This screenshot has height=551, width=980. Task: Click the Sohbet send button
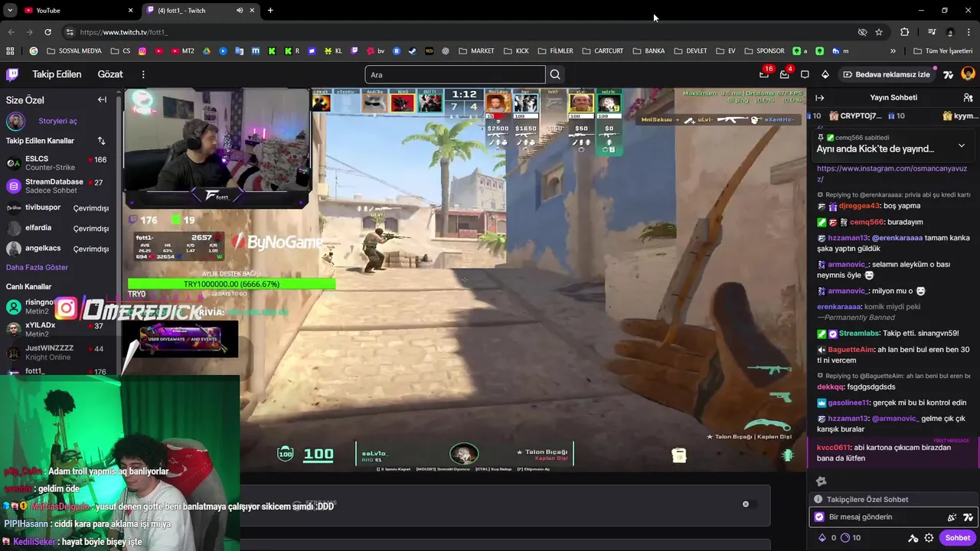click(x=957, y=538)
